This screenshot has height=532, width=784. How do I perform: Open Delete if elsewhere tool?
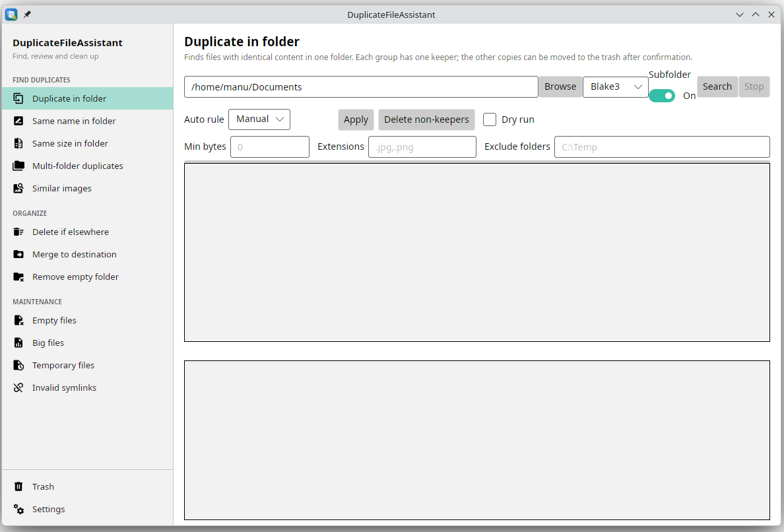[x=88, y=232]
